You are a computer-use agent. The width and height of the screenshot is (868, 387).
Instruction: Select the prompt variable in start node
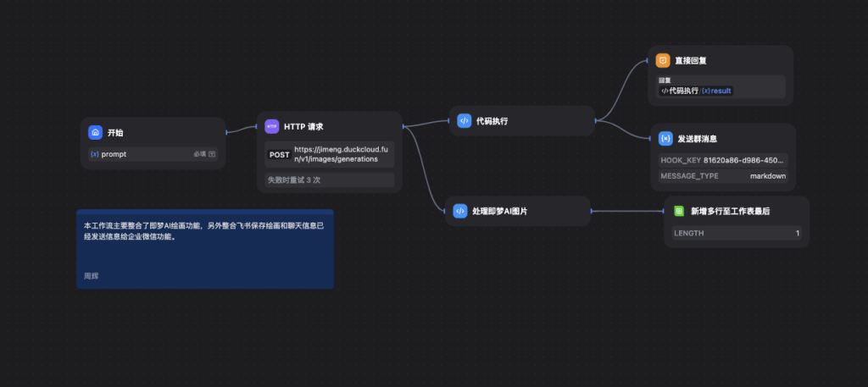click(114, 154)
